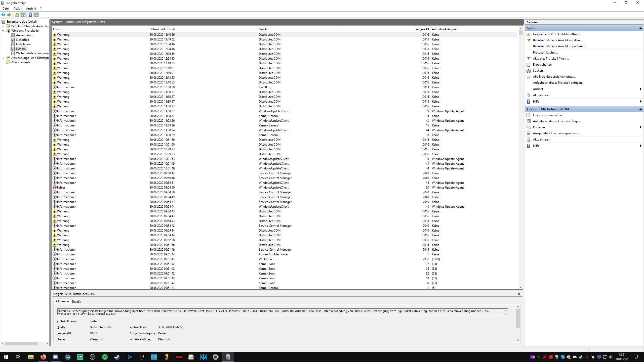This screenshot has height=362, width=644.
Task: Collapse the System actions section
Action: [x=640, y=28]
